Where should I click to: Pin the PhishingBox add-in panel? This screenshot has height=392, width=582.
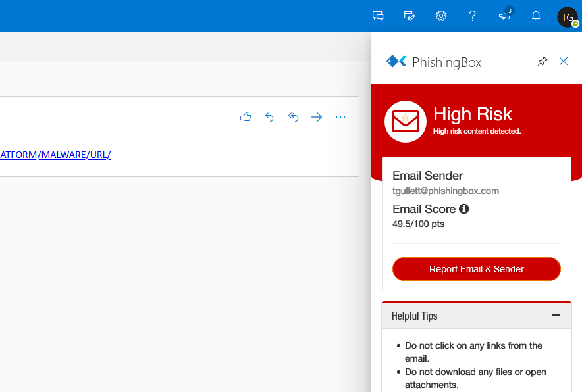click(542, 61)
